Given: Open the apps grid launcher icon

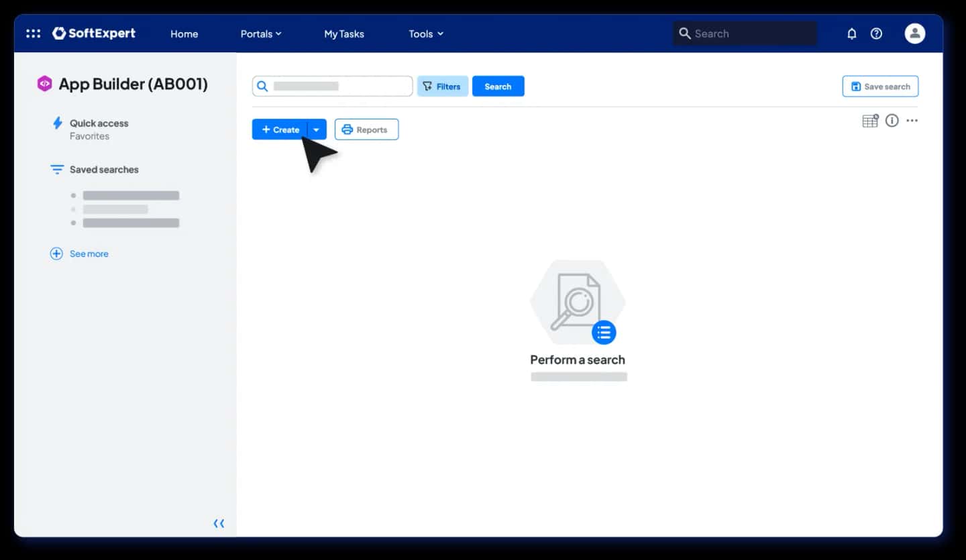Looking at the screenshot, I should (x=33, y=34).
